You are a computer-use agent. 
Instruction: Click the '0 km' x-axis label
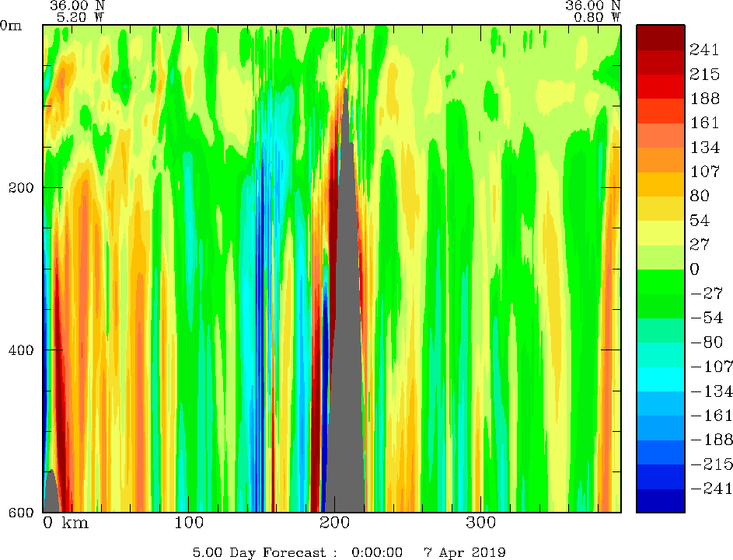click(66, 522)
